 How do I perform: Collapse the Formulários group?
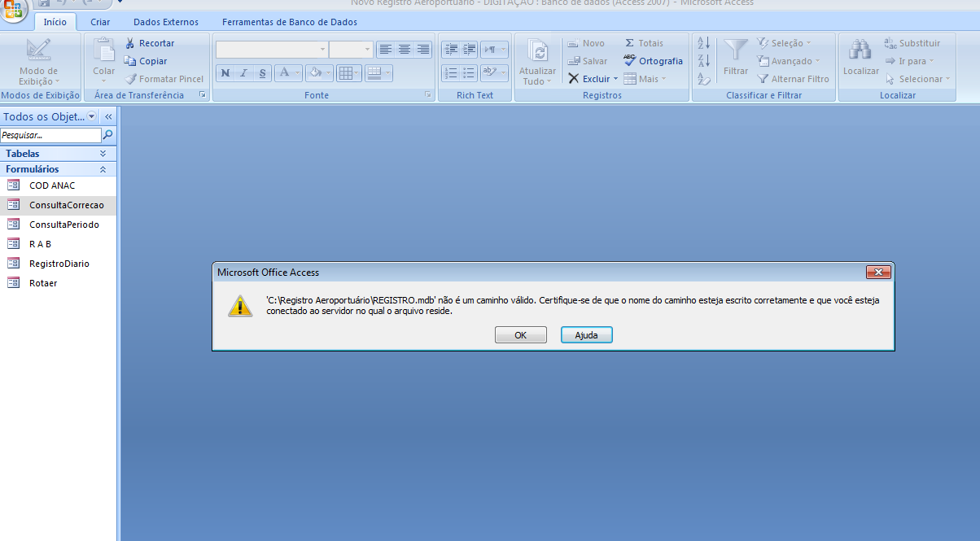click(x=103, y=169)
